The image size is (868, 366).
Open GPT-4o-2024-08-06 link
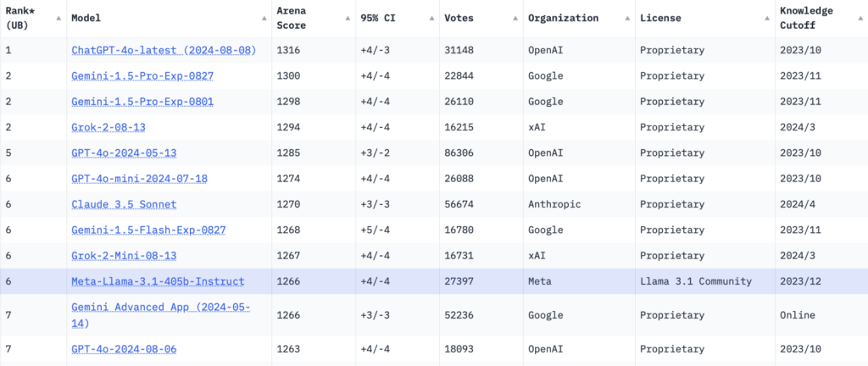(x=124, y=349)
